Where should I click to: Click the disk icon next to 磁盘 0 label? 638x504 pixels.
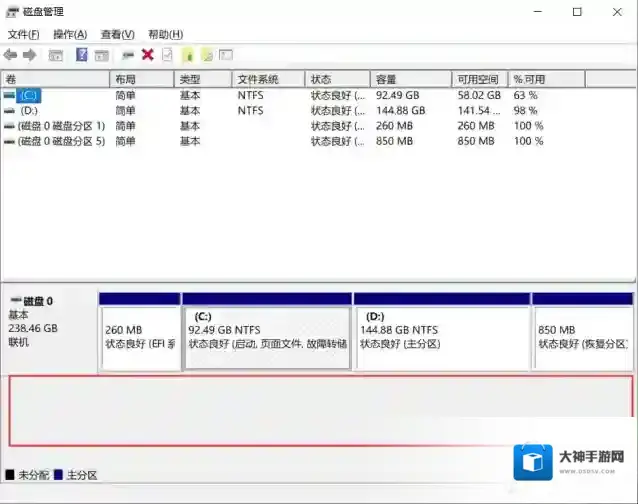tap(16, 301)
